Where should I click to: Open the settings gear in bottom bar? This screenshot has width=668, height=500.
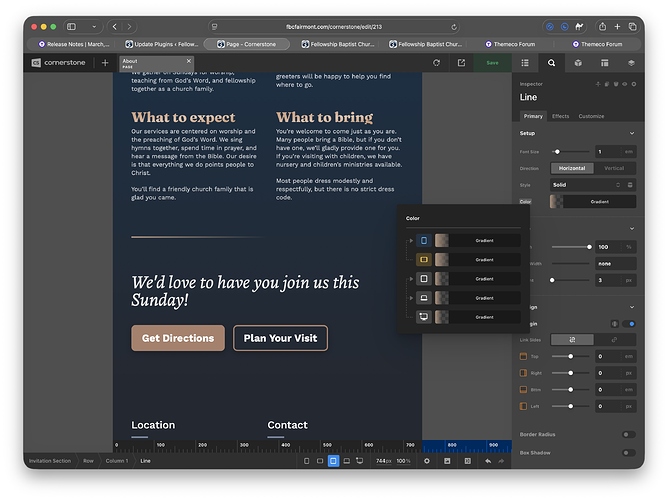(x=427, y=461)
